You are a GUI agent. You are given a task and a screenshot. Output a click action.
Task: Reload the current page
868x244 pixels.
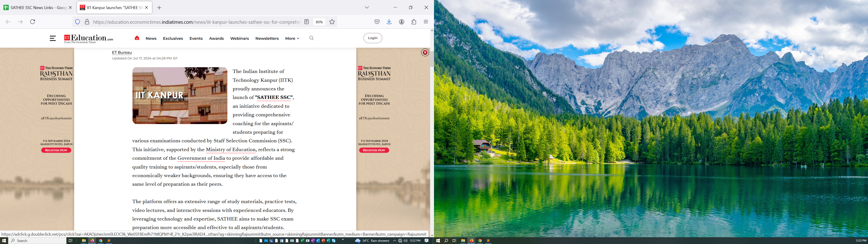pos(33,22)
